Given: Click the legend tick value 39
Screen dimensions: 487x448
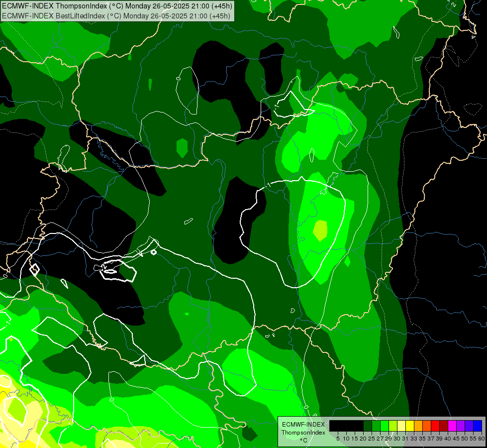Looking at the screenshot, I should [439, 439].
